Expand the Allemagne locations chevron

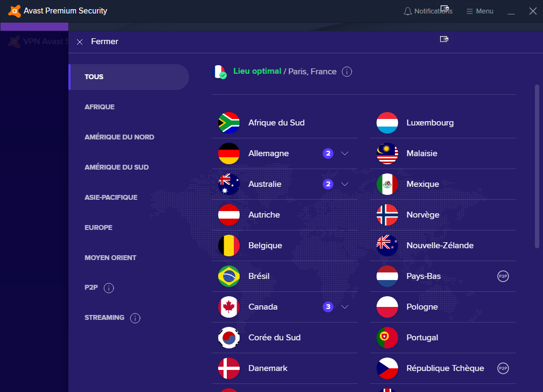[x=345, y=153]
